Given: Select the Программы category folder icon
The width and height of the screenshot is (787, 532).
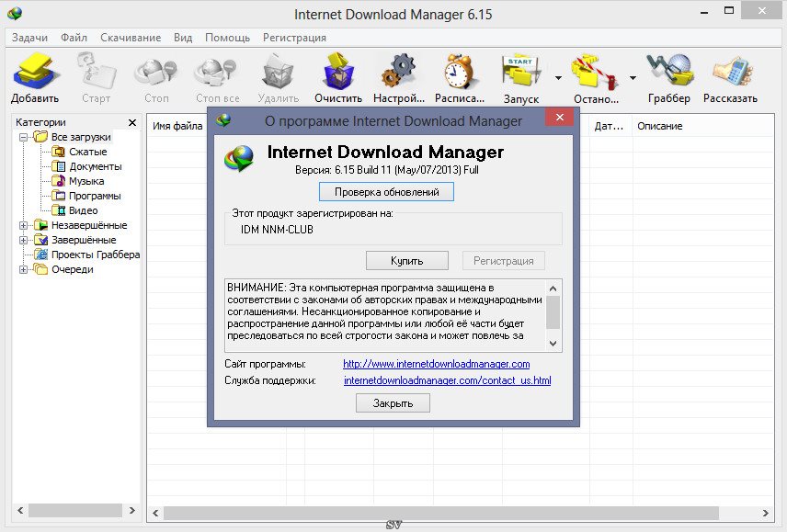Looking at the screenshot, I should coord(59,196).
